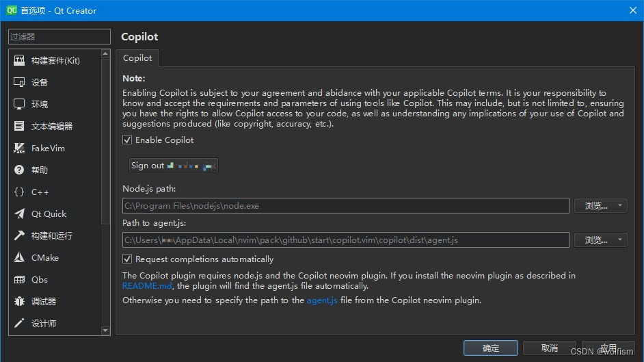
Task: Click the Node.js path input field
Action: [345, 205]
